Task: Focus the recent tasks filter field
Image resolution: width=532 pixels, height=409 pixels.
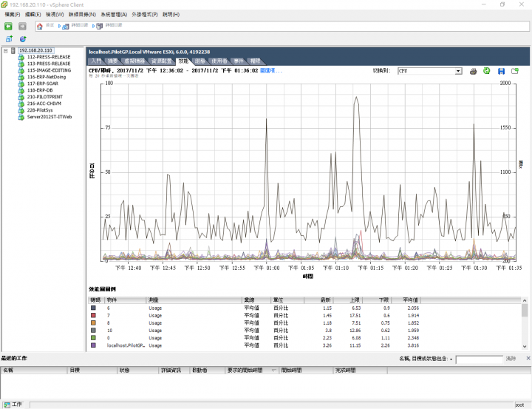Action: pyautogui.click(x=479, y=359)
